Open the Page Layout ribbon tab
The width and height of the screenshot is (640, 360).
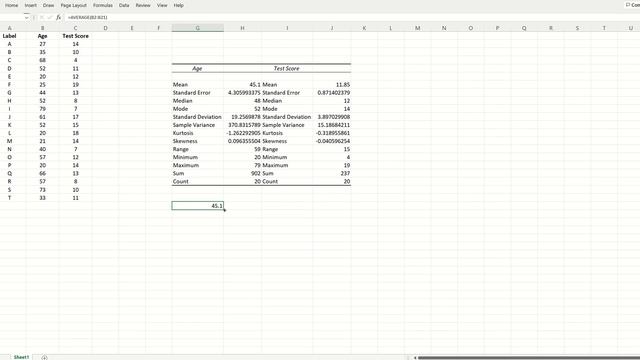click(x=73, y=5)
